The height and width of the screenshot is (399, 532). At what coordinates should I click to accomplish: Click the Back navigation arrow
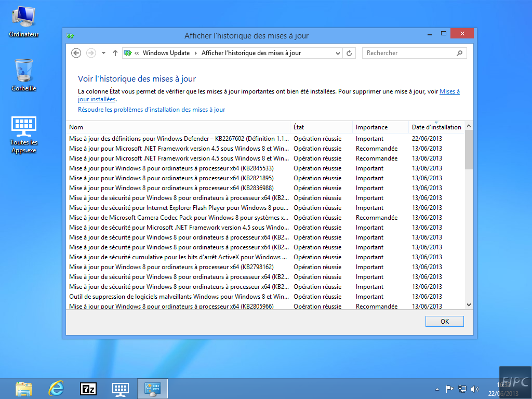click(x=76, y=53)
